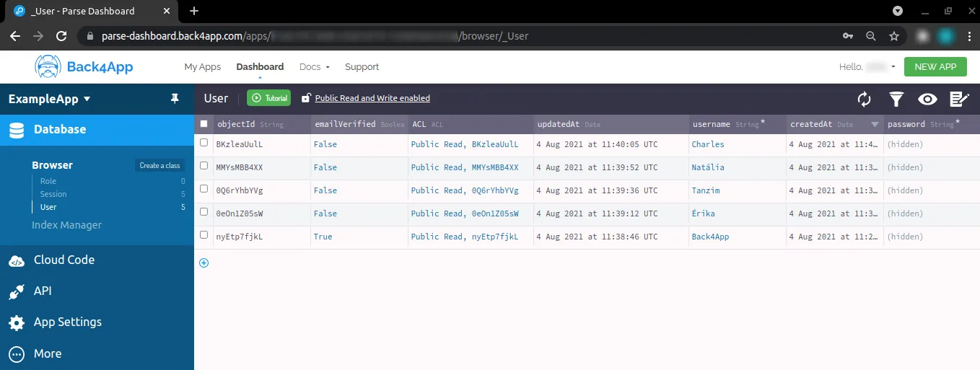Click the objectId column header
The width and height of the screenshot is (980, 370).
pyautogui.click(x=263, y=124)
